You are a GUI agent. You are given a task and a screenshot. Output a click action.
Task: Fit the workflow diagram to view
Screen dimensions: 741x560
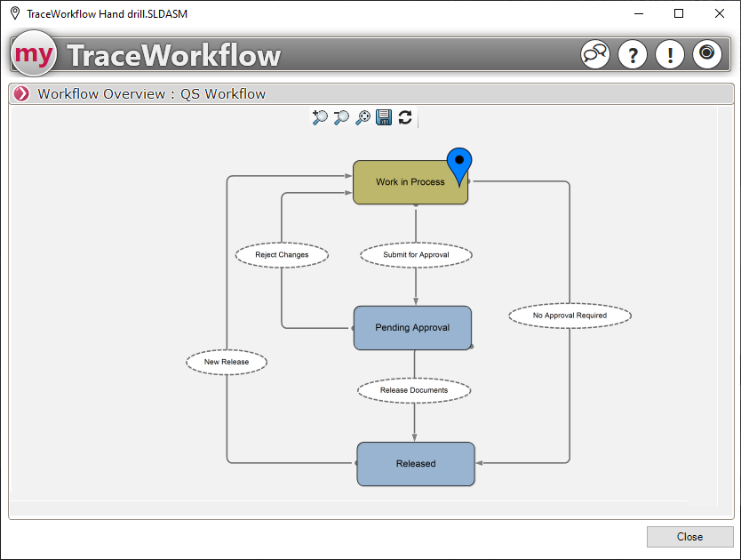pos(363,117)
